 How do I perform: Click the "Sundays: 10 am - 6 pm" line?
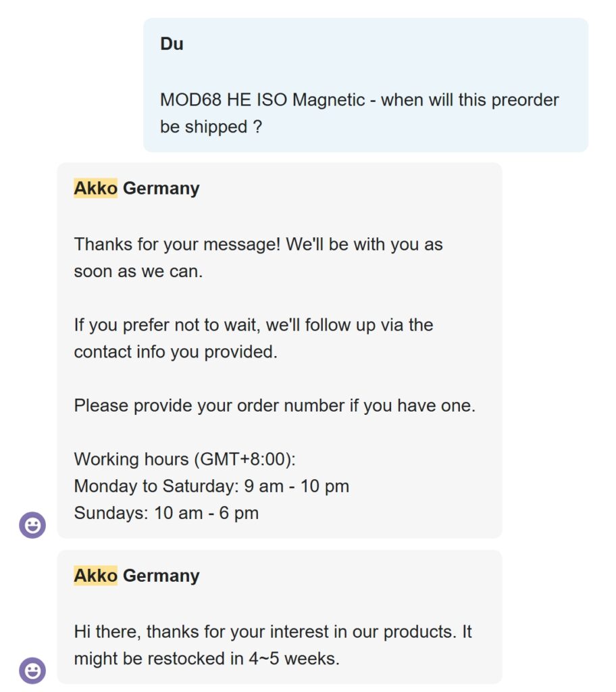(x=166, y=513)
